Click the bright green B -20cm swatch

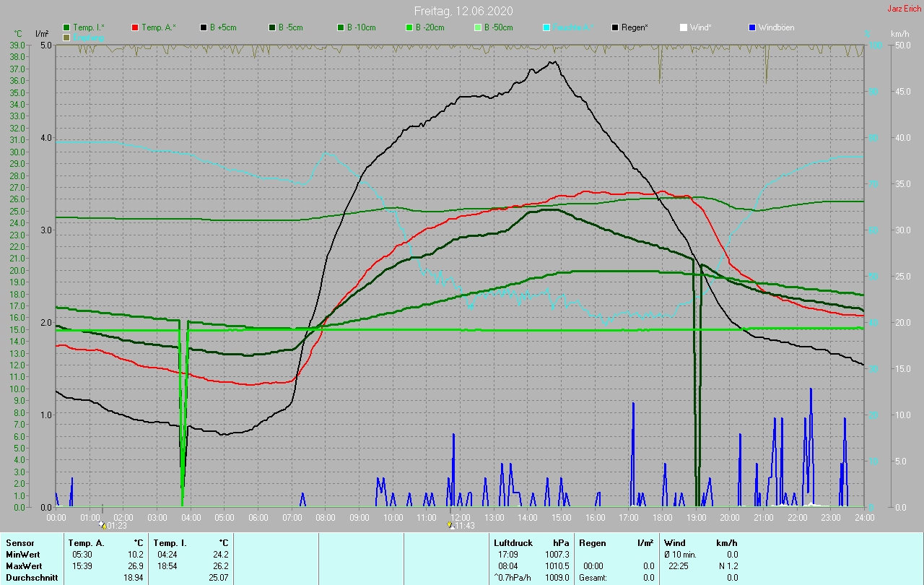pos(410,27)
